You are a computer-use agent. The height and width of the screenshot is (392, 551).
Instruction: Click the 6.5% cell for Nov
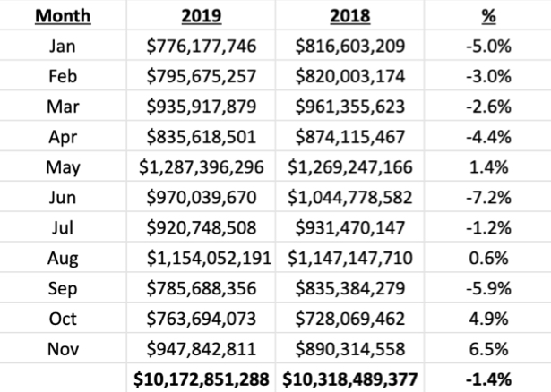[488, 349]
